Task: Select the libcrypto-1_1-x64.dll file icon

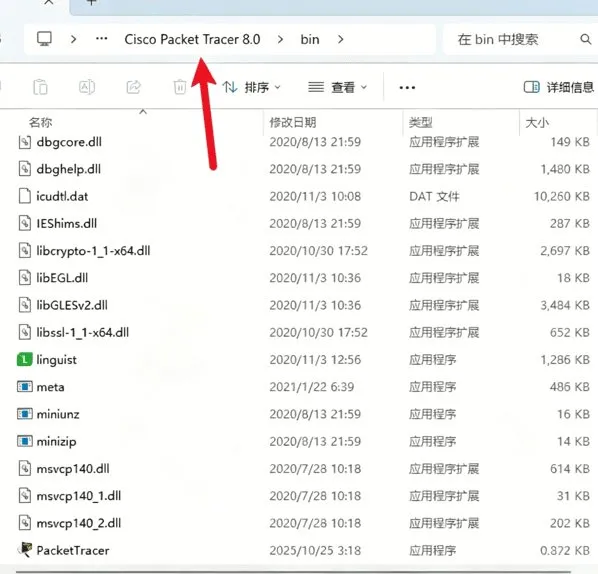Action: click(25, 251)
